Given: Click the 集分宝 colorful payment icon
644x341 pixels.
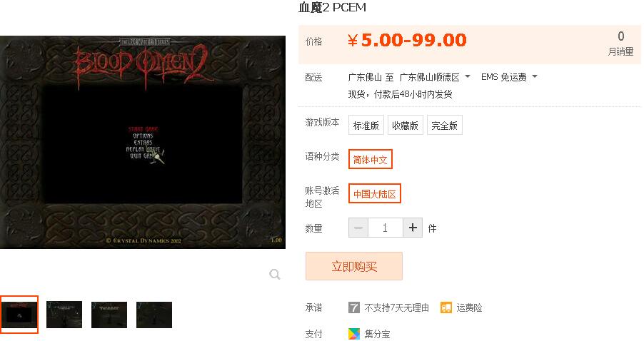Looking at the screenshot, I should point(353,334).
